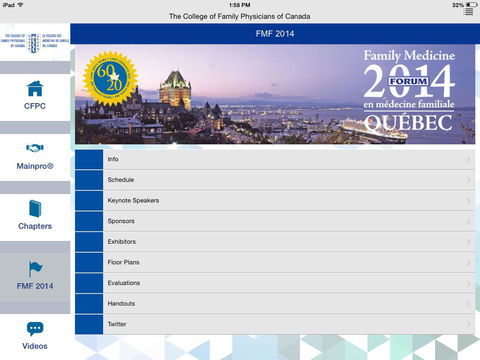
Task: Select the FMF 2014 flag icon
Action: 35,269
